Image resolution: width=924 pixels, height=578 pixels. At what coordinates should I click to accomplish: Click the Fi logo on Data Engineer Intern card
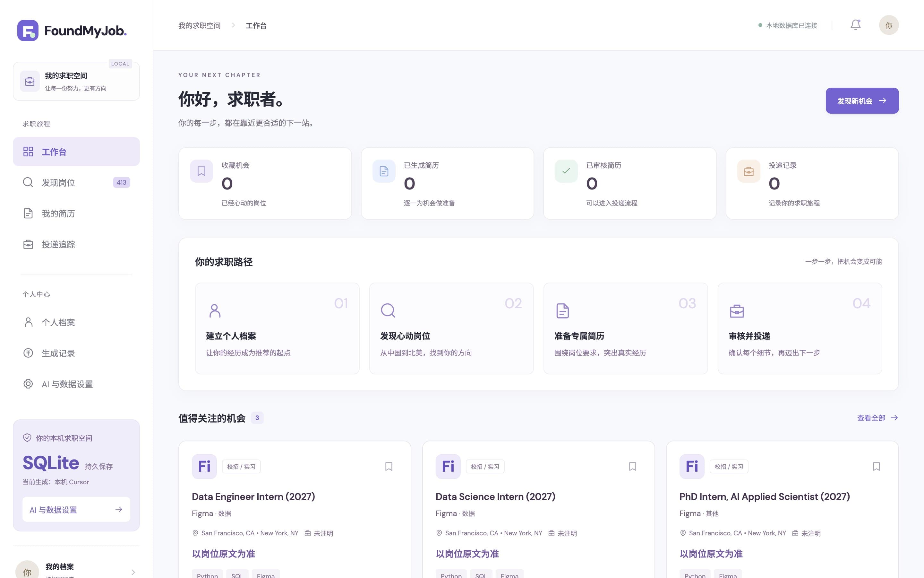(x=204, y=466)
